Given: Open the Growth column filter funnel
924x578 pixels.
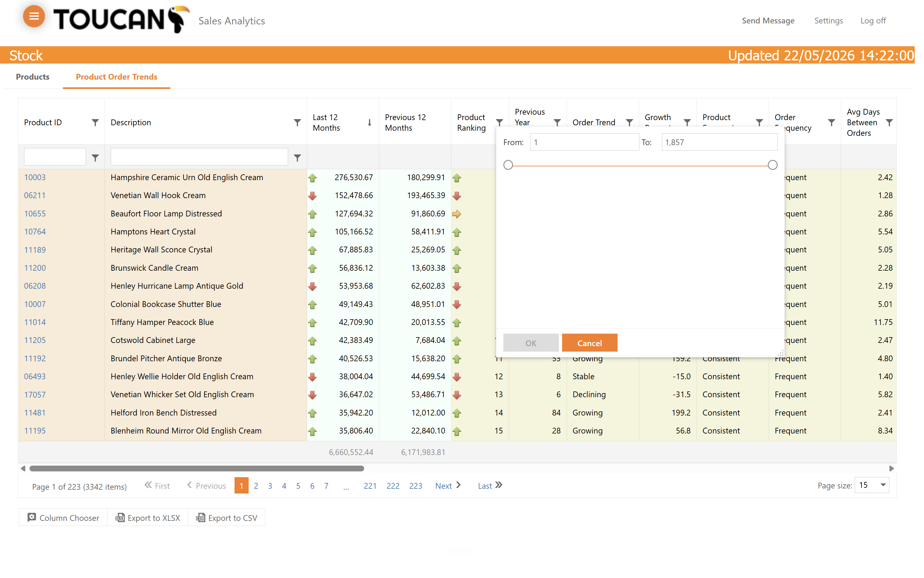Looking at the screenshot, I should (x=687, y=122).
